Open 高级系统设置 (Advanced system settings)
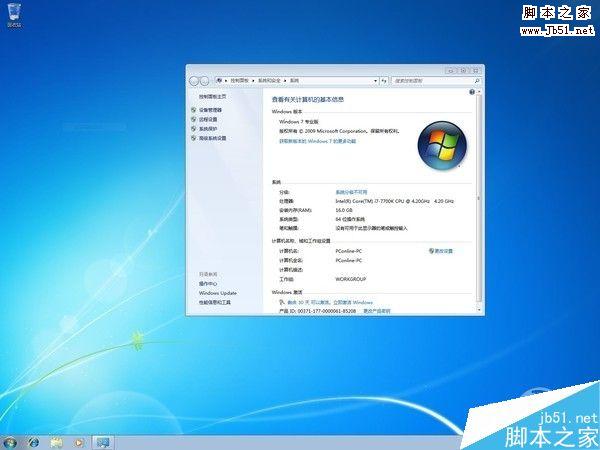The width and height of the screenshot is (600, 450). (212, 138)
